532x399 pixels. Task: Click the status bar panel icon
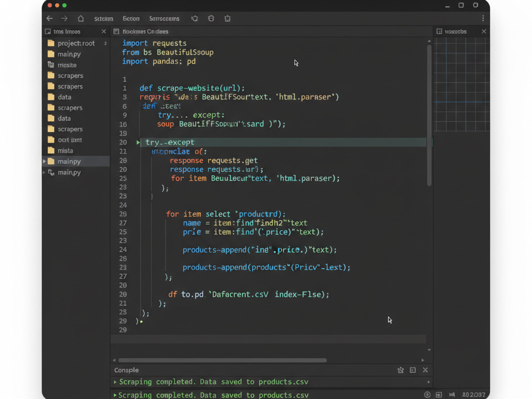click(x=439, y=395)
